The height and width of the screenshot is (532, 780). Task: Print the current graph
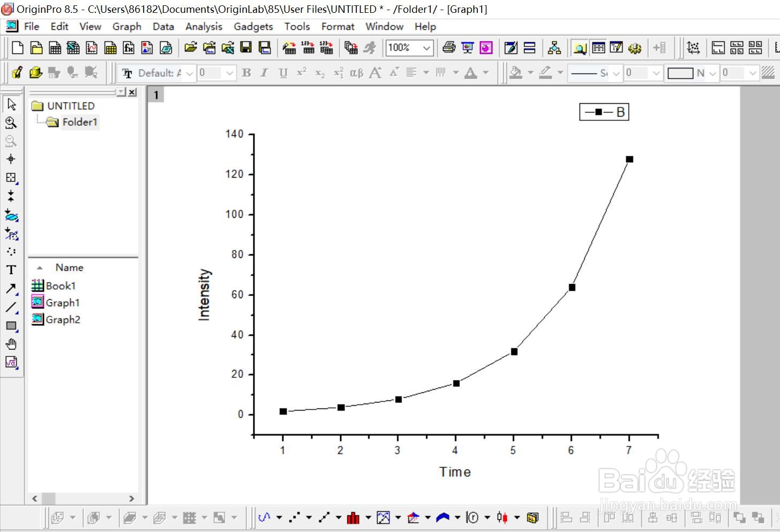tap(449, 48)
